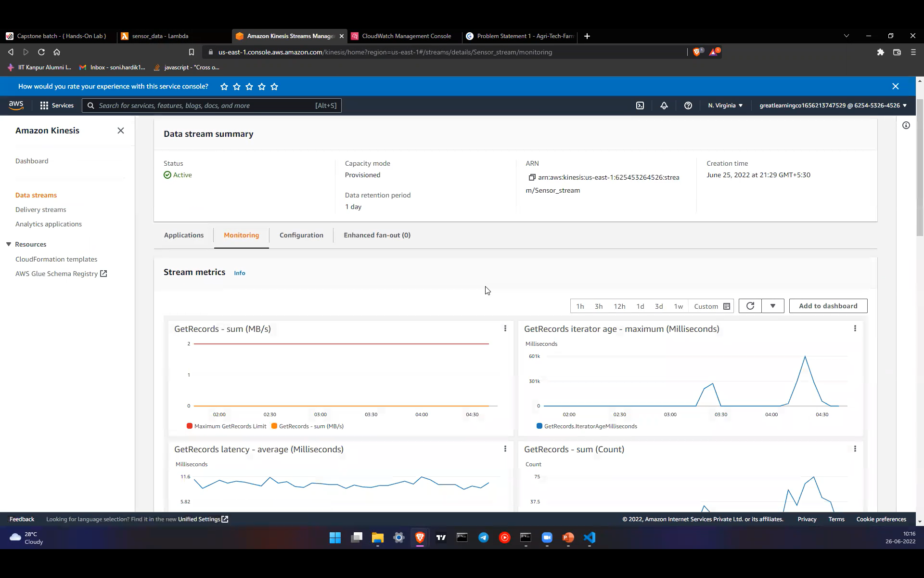The image size is (924, 578).
Task: Open refresh interval dropdown arrow
Action: tap(773, 306)
